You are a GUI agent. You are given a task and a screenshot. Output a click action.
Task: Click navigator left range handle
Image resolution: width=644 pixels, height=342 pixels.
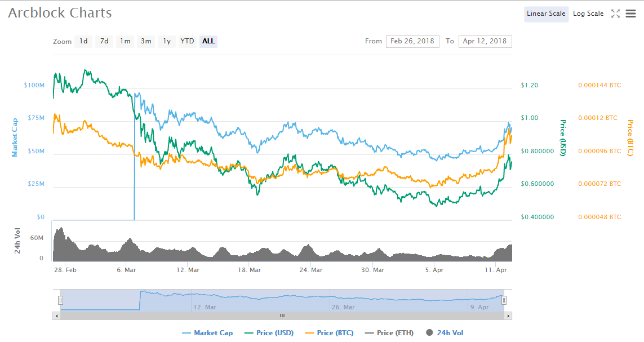[x=60, y=300]
